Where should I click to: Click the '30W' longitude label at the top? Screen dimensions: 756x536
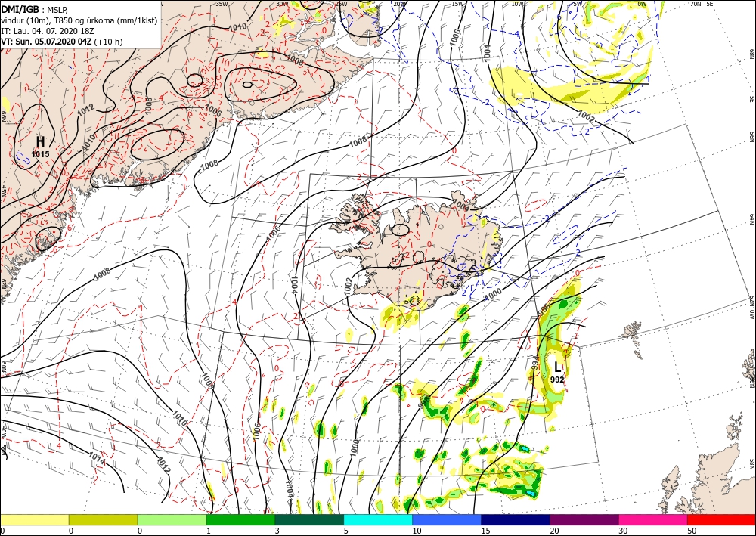click(x=283, y=4)
